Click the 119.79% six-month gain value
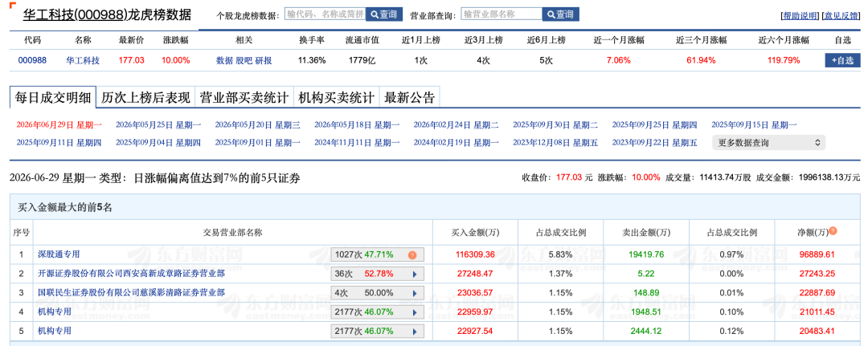Screen dimensions: 868x346 784,61
